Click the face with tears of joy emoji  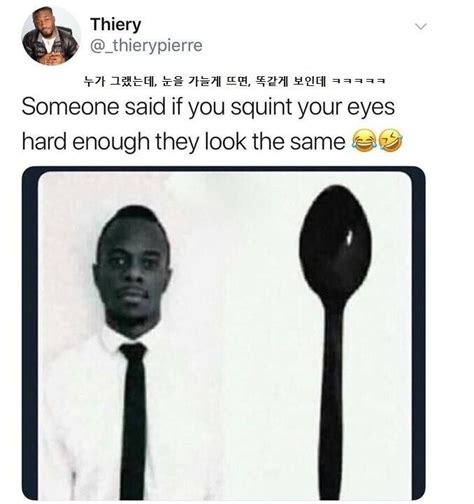[x=364, y=141]
